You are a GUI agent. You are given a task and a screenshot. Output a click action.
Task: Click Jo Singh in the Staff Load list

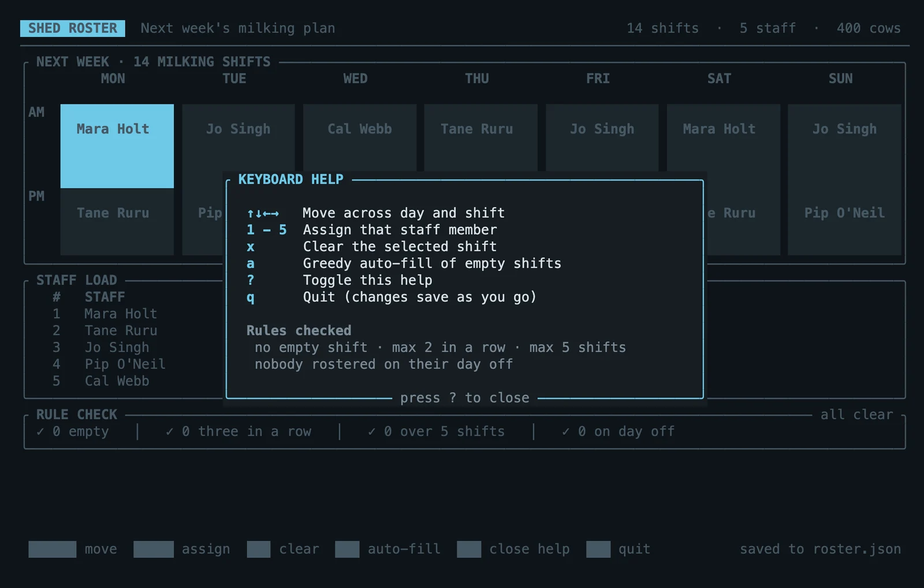point(117,347)
